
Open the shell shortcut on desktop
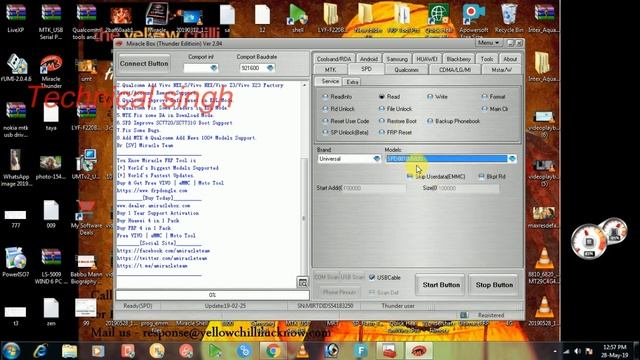[298, 18]
